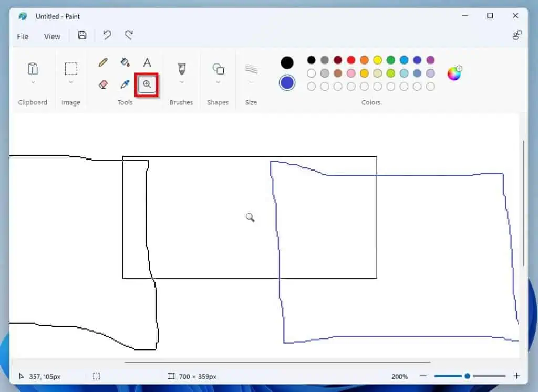Select the red color swatch

click(x=350, y=60)
